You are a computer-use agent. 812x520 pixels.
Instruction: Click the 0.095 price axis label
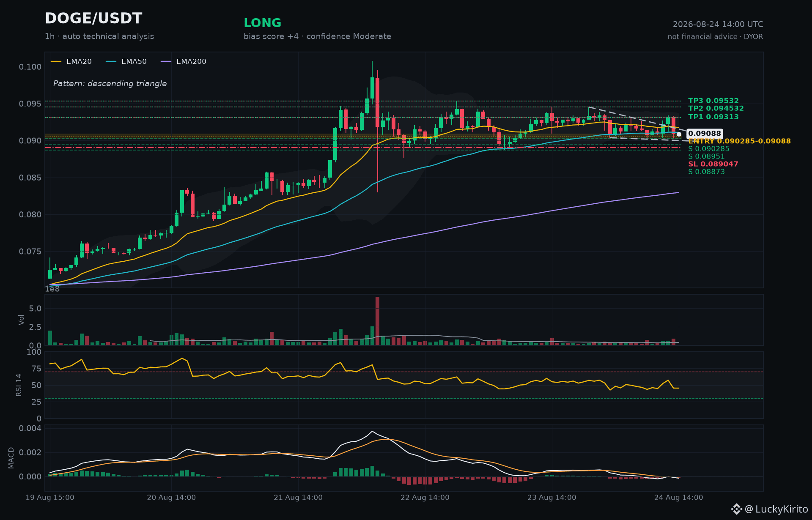(x=30, y=104)
